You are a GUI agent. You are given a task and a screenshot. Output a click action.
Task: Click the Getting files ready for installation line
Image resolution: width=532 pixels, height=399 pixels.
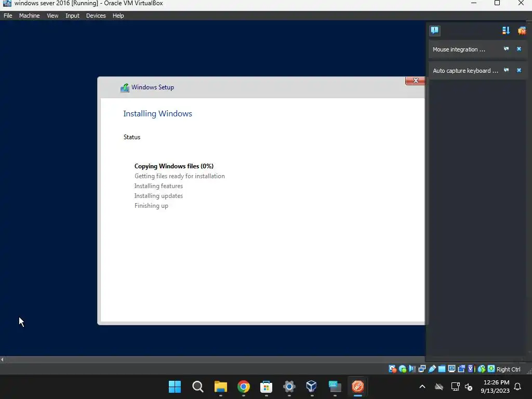pos(179,176)
